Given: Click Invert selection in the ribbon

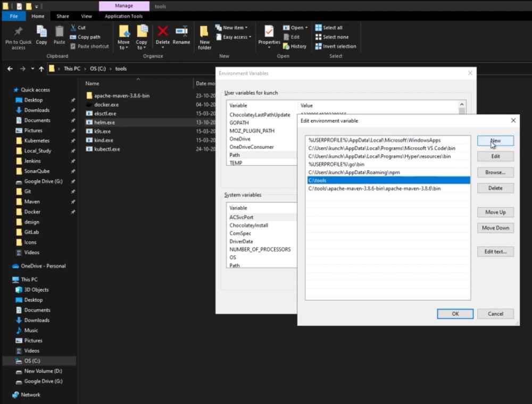Looking at the screenshot, I should click(x=335, y=46).
